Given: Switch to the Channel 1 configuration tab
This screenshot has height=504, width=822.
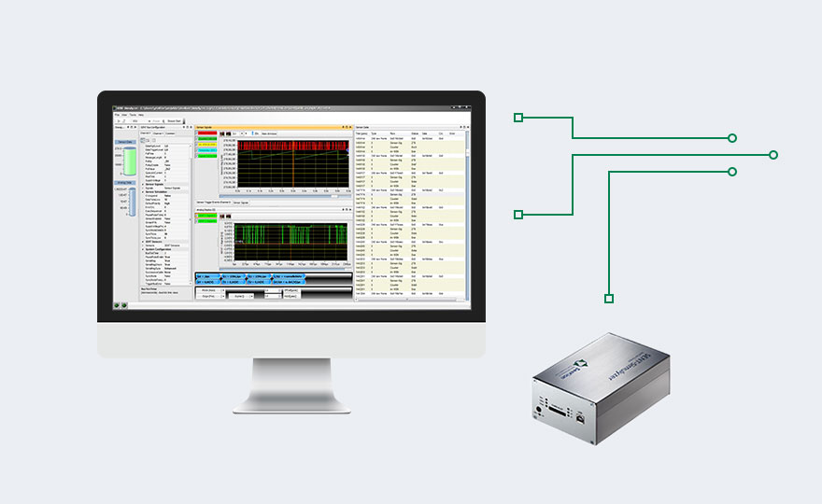Looking at the screenshot, I should coord(158,133).
